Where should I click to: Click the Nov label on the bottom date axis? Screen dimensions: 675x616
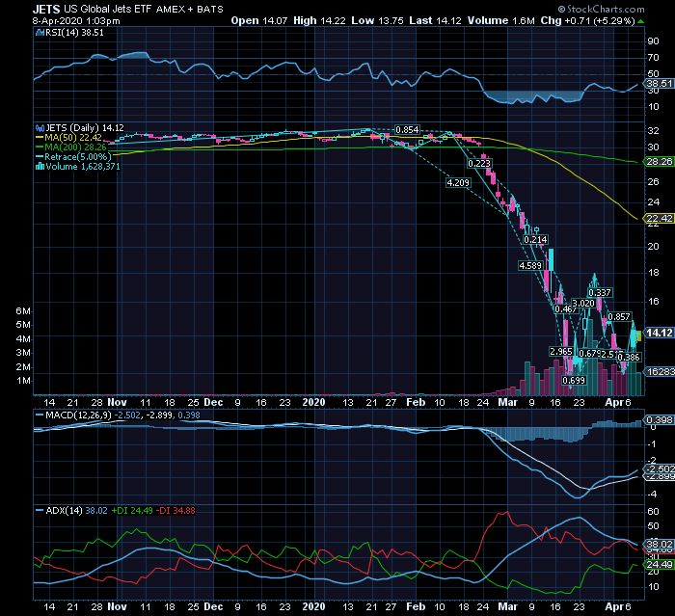(x=117, y=607)
